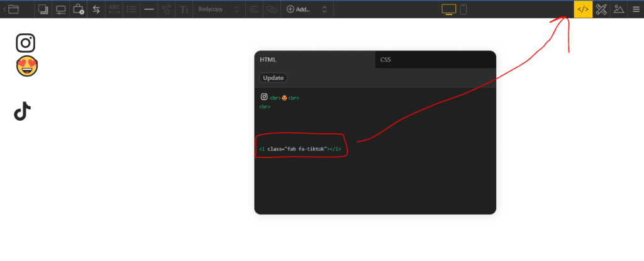Image resolution: width=644 pixels, height=261 pixels.
Task: Click the chain link icon
Action: (272, 9)
